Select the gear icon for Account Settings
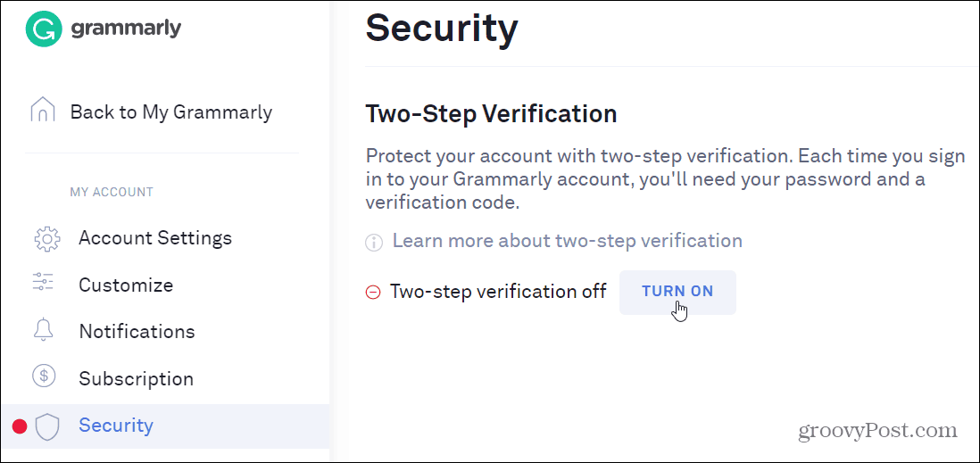Image resolution: width=980 pixels, height=463 pixels. tap(47, 239)
